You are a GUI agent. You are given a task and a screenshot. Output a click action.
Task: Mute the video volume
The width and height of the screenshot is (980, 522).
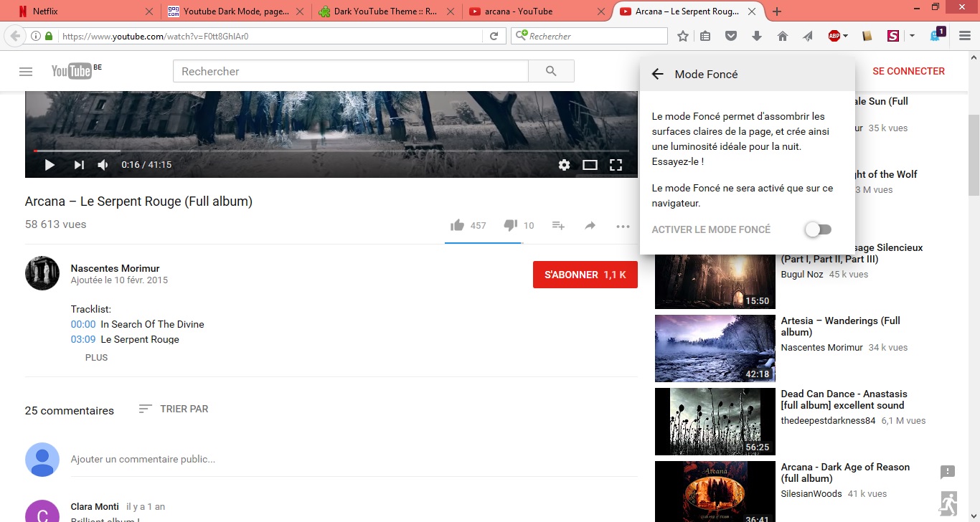click(x=103, y=165)
